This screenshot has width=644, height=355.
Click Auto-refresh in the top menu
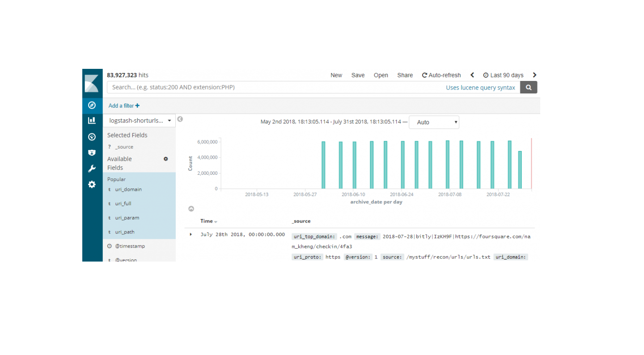pyautogui.click(x=441, y=75)
